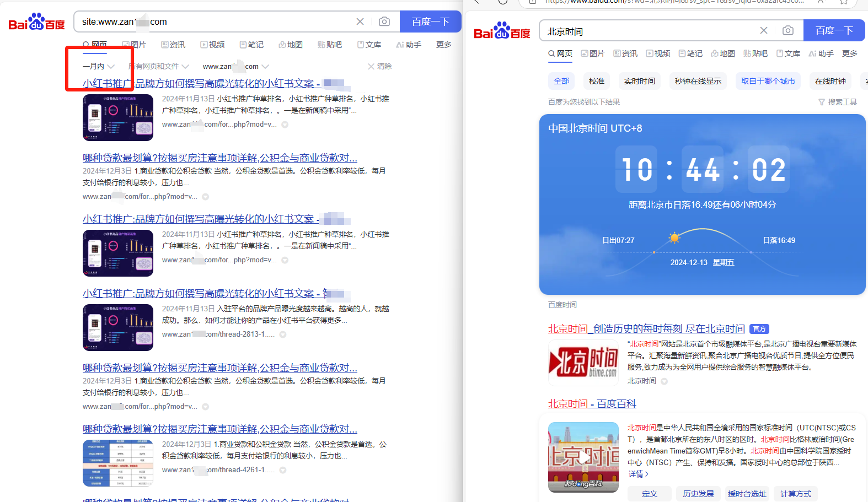
Task: Select the 取自于哪个城市 filter chip
Action: click(768, 81)
